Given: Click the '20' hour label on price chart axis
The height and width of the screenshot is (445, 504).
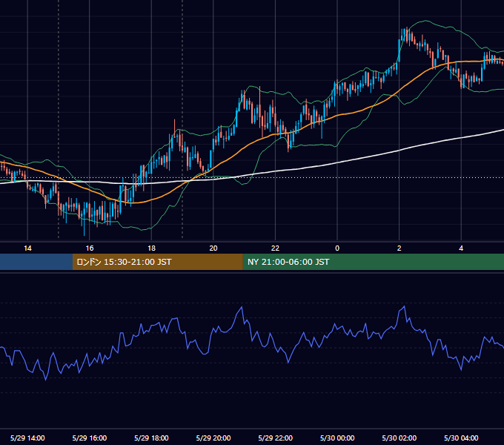Looking at the screenshot, I should [x=213, y=248].
